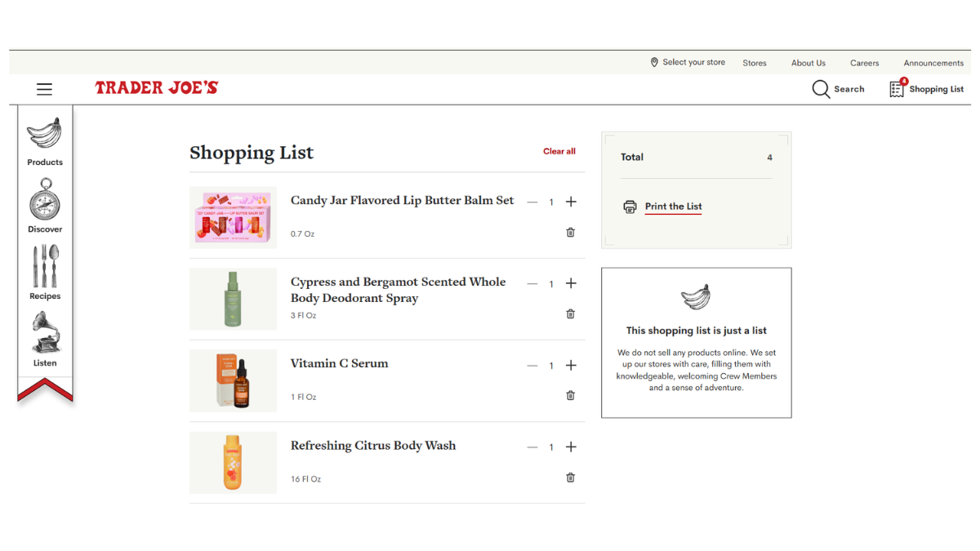
Task: Open the Discover compass section
Action: click(x=45, y=206)
